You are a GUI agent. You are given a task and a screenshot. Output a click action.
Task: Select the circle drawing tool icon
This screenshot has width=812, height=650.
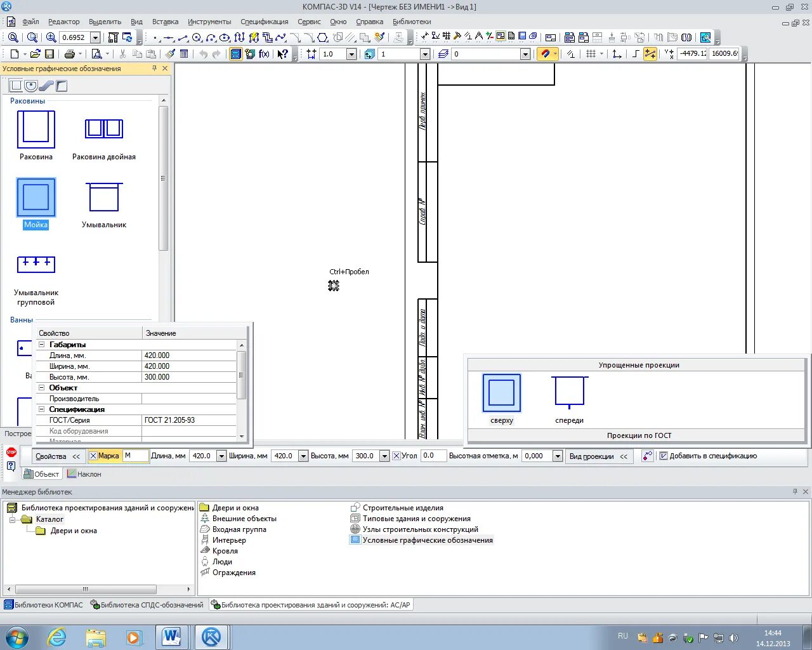point(197,37)
